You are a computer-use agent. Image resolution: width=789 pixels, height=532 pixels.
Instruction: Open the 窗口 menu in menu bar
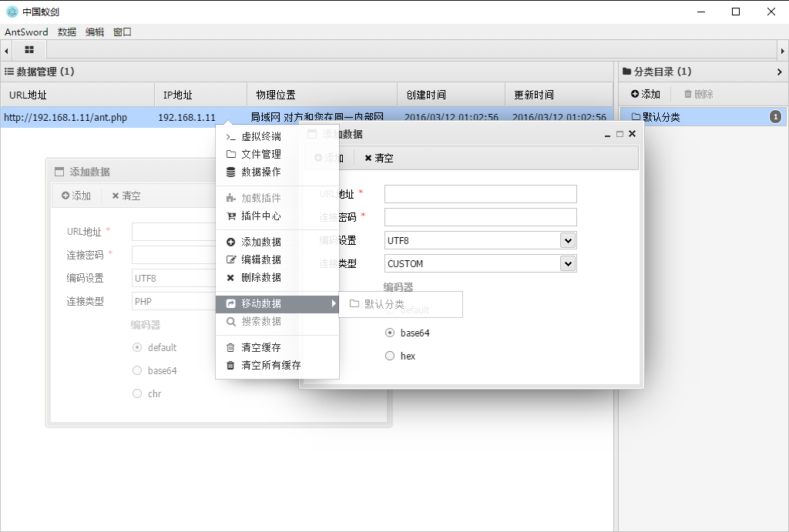pyautogui.click(x=123, y=32)
